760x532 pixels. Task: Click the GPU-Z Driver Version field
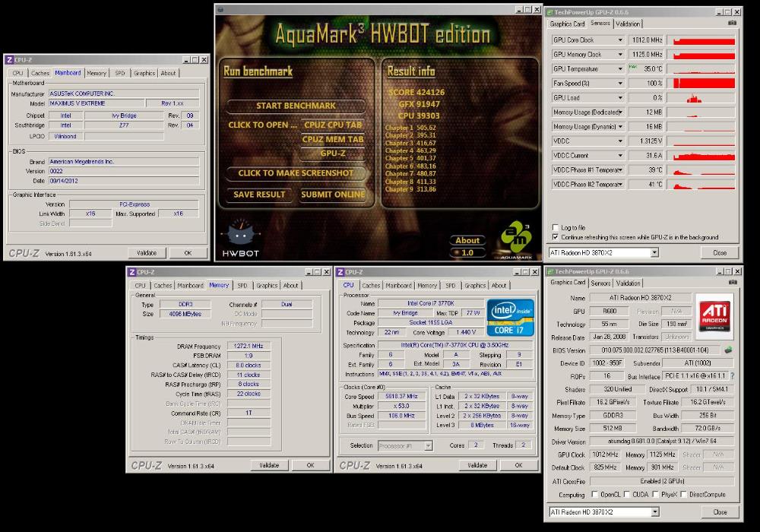tap(662, 442)
